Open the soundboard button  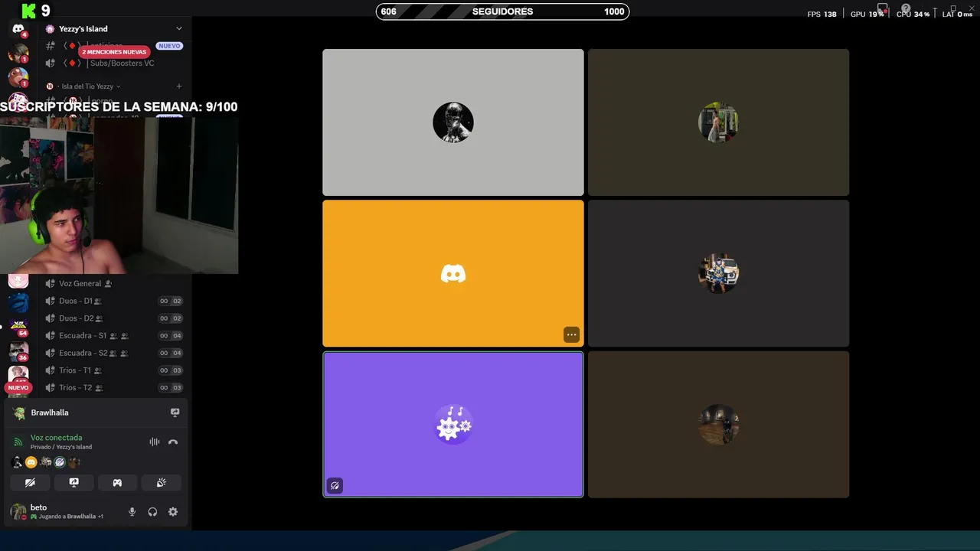(x=161, y=483)
